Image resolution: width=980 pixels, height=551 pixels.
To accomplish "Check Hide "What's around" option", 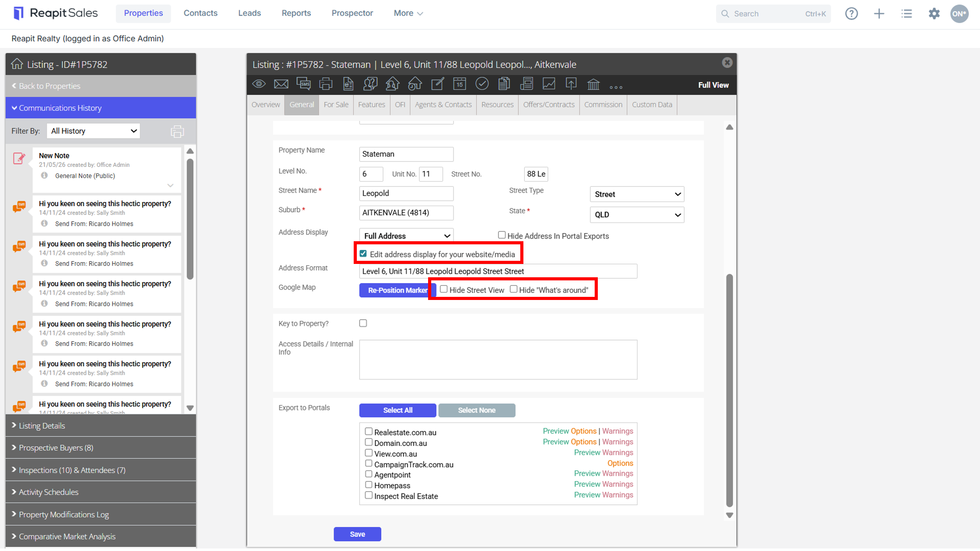I will point(514,289).
